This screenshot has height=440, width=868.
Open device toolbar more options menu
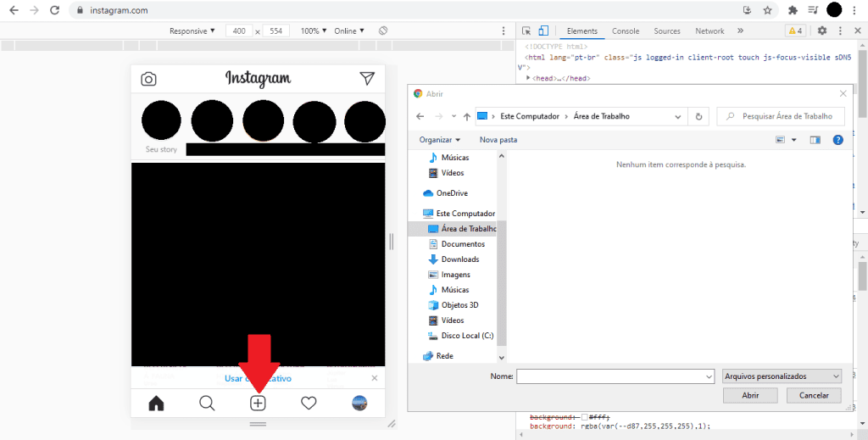pyautogui.click(x=504, y=31)
